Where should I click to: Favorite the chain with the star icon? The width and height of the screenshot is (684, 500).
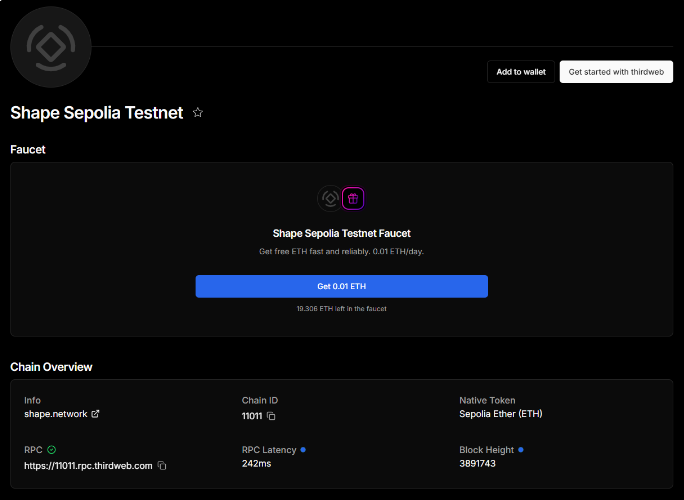tap(198, 113)
